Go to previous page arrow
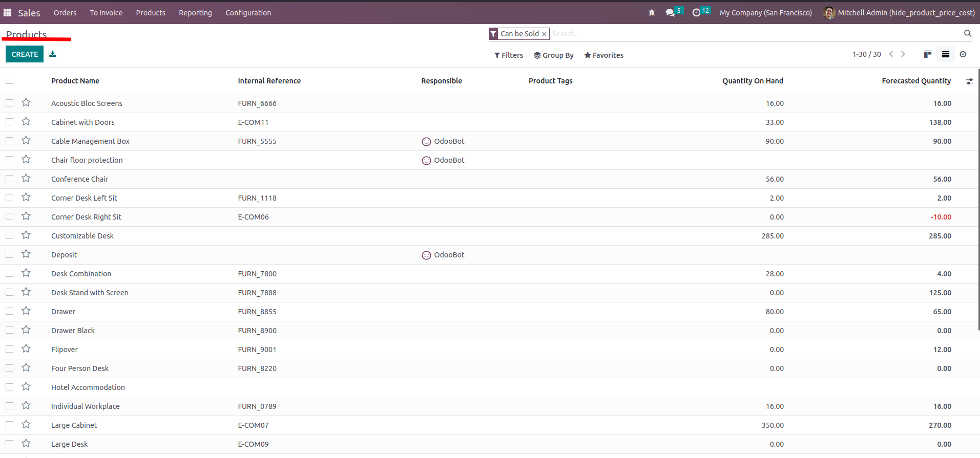The image size is (980, 458). point(891,54)
